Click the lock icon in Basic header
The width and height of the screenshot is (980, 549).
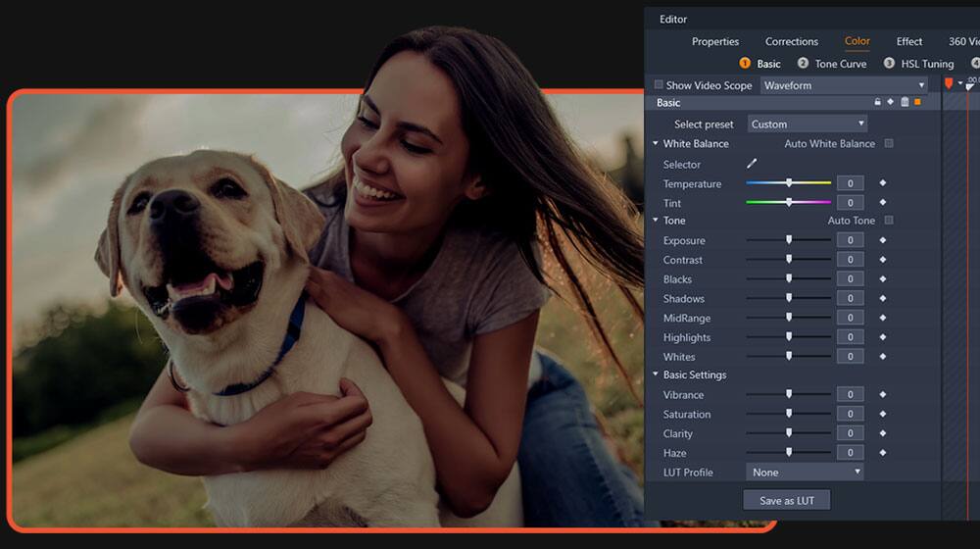[x=878, y=102]
